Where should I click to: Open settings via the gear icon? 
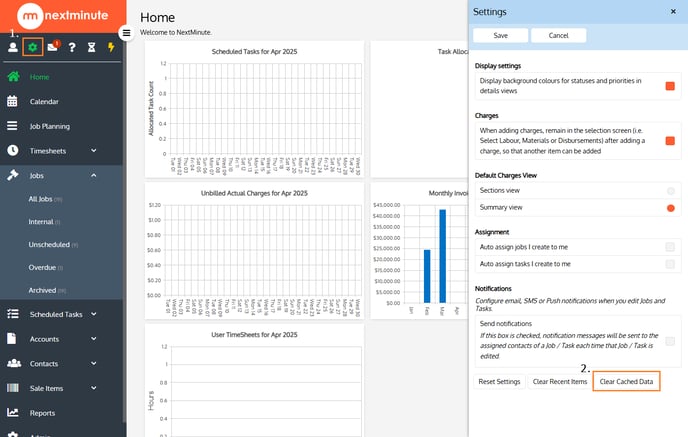(32, 47)
